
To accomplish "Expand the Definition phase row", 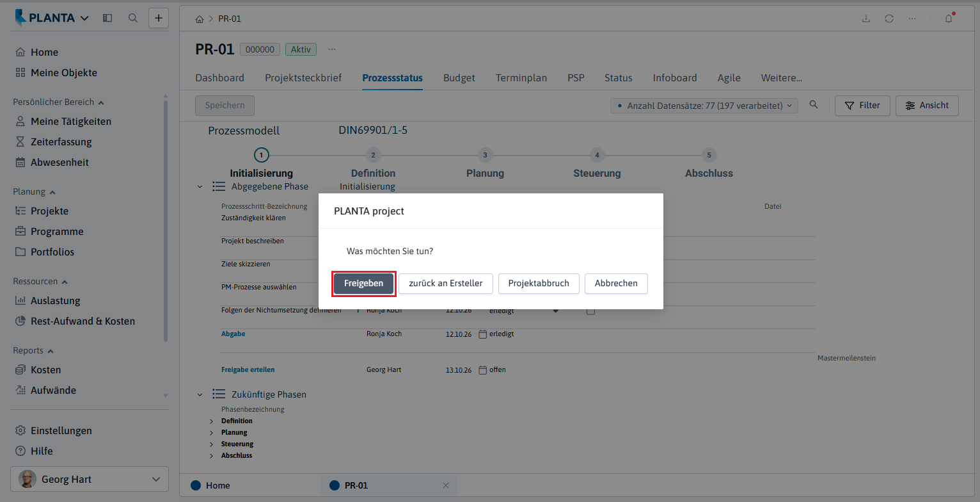I will pyautogui.click(x=212, y=421).
